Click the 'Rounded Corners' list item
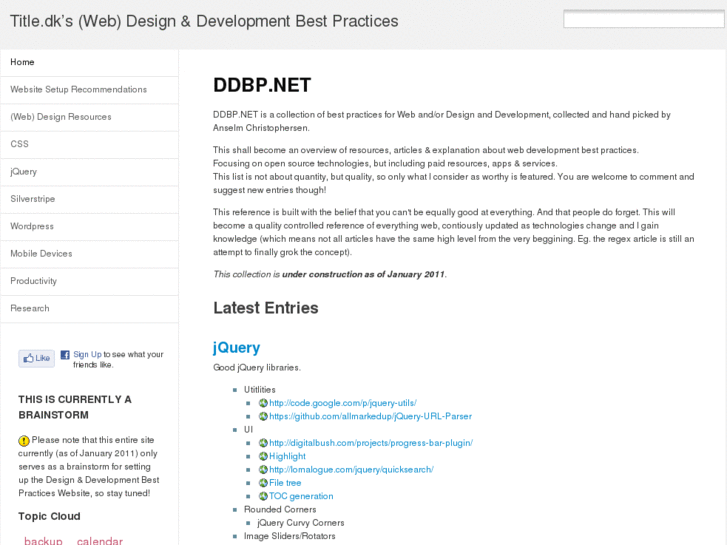 coord(280,509)
